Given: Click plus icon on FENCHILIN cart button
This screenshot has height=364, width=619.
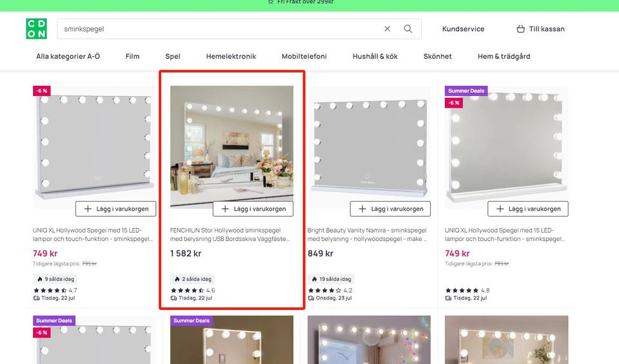Looking at the screenshot, I should click(225, 209).
